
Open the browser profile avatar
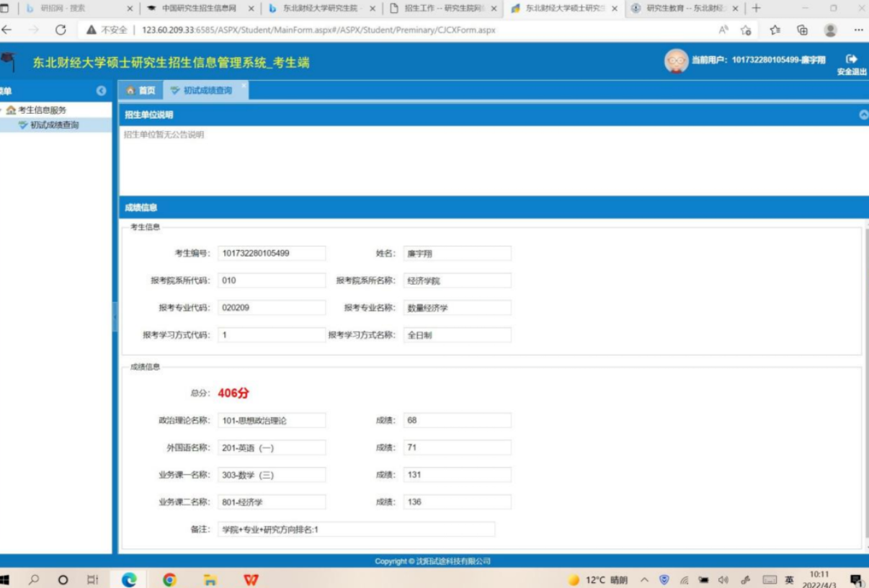point(831,30)
